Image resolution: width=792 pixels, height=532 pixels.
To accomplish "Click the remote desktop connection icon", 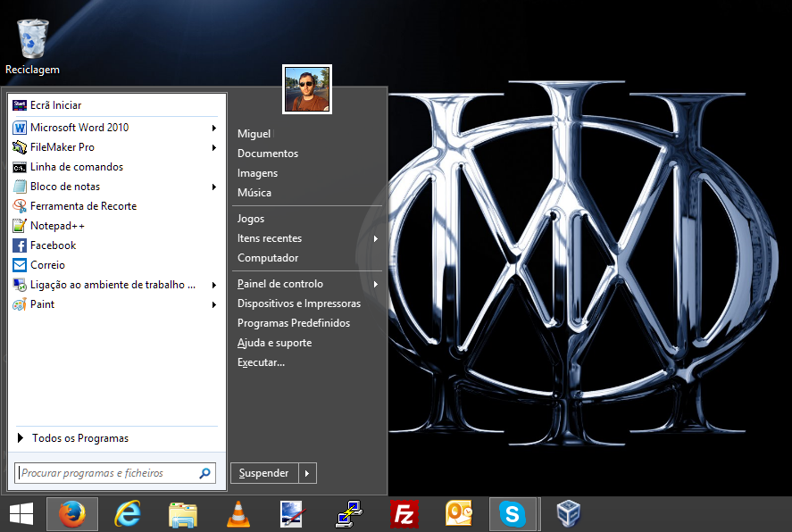I will click(19, 285).
